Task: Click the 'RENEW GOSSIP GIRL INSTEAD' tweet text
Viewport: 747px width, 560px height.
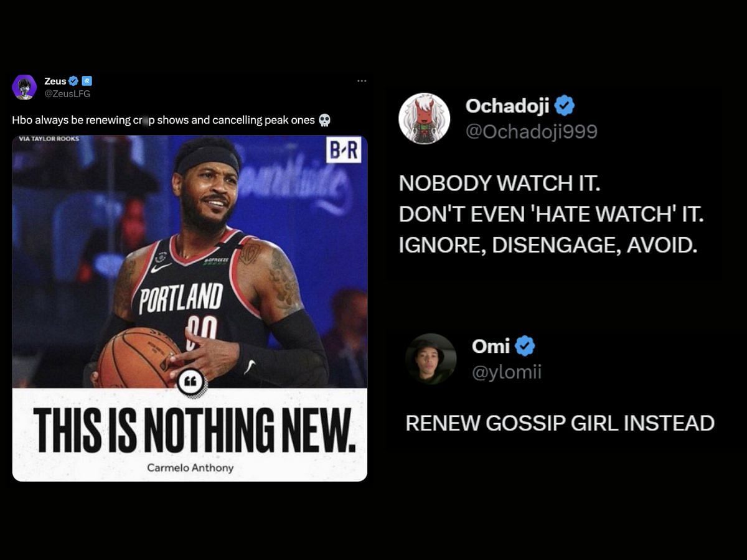Action: [x=560, y=423]
